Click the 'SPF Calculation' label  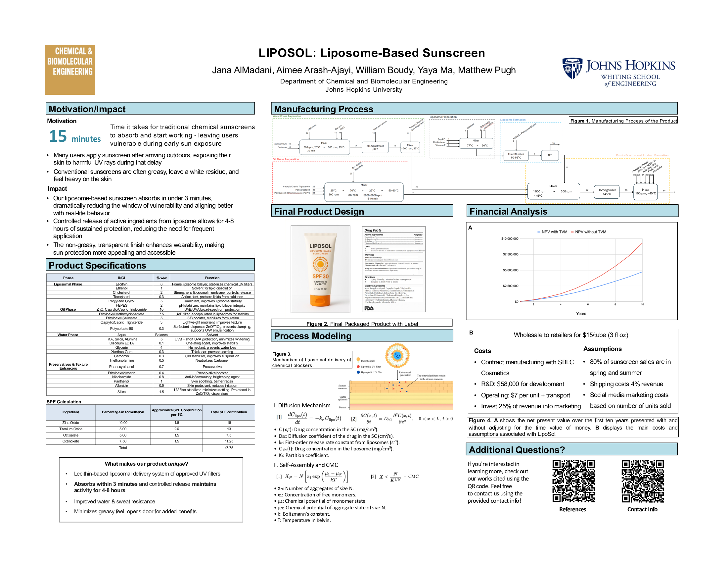point(64,402)
